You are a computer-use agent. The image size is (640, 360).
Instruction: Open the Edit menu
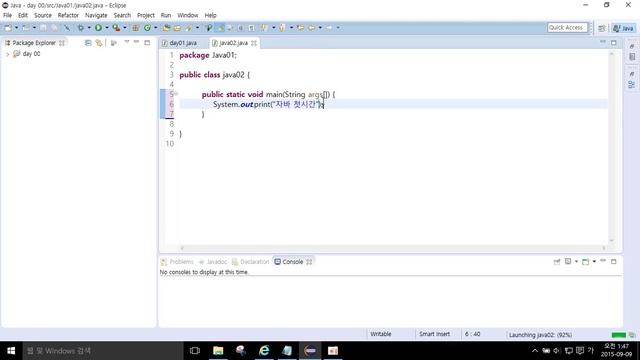(23, 15)
